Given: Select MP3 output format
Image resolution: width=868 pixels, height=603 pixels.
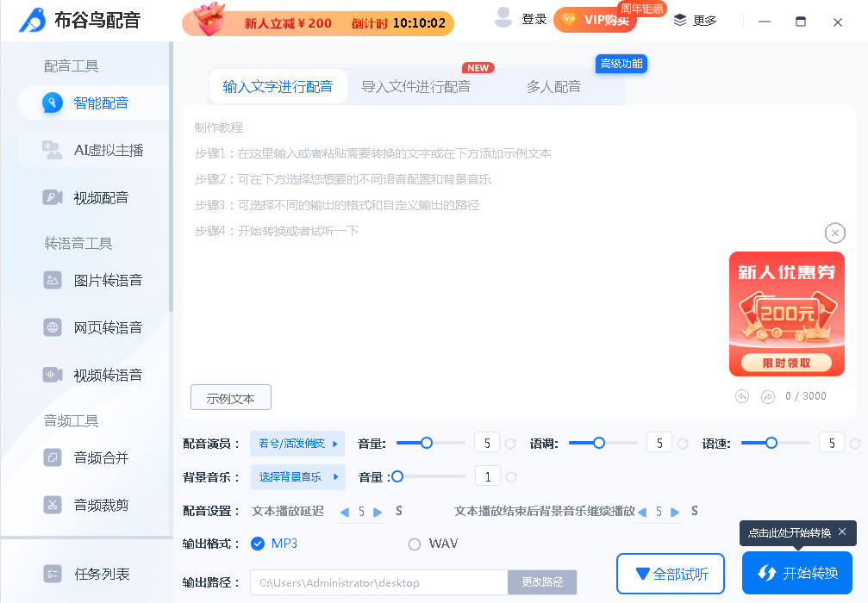Looking at the screenshot, I should [258, 544].
